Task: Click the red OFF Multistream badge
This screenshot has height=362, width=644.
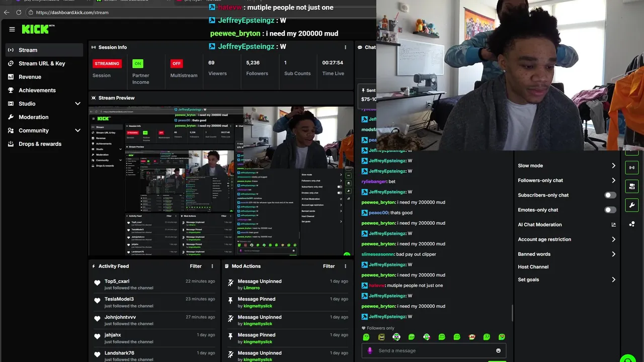Action: tap(177, 63)
